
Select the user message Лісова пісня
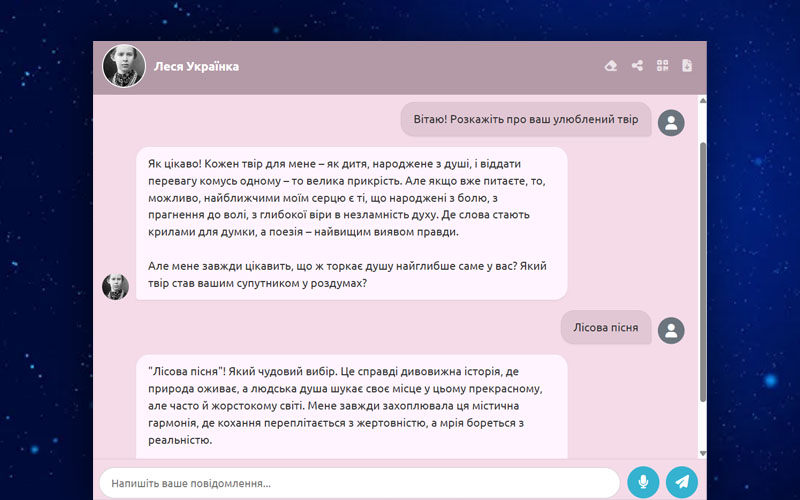point(606,328)
